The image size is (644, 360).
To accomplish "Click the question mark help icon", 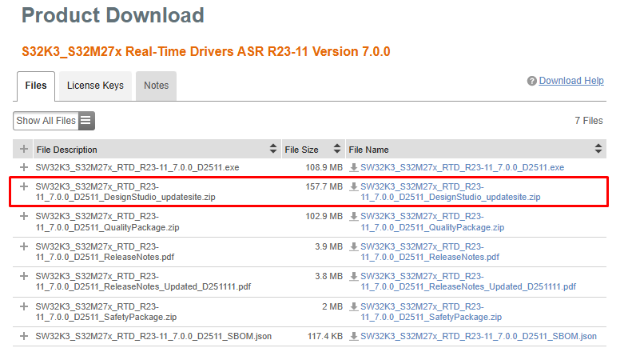I will pos(532,81).
